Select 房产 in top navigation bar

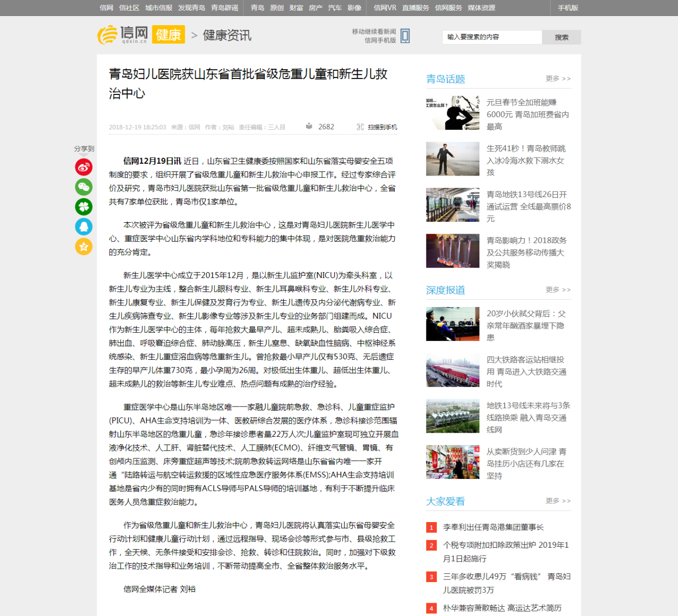point(315,8)
